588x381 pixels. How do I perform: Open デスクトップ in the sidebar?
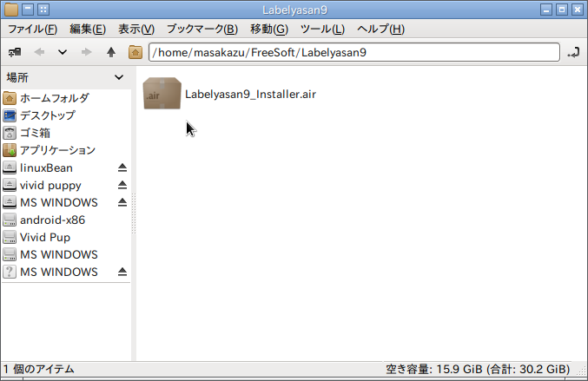pyautogui.click(x=66, y=115)
